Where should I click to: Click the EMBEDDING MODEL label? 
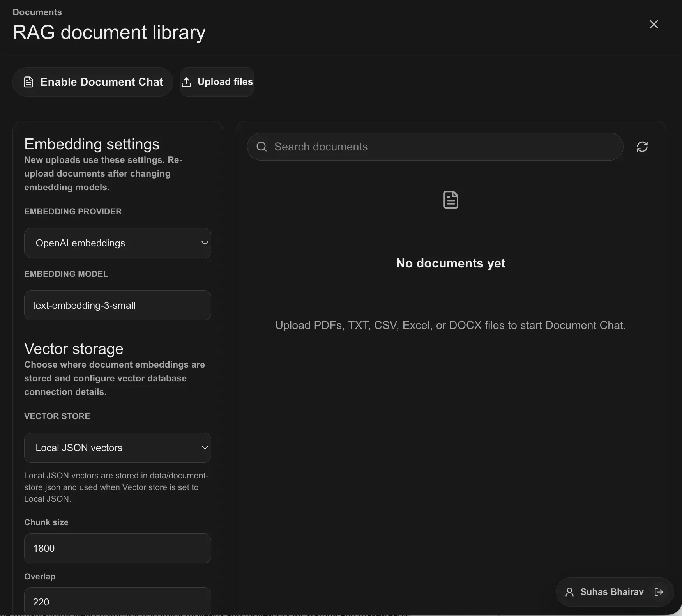pyautogui.click(x=66, y=274)
